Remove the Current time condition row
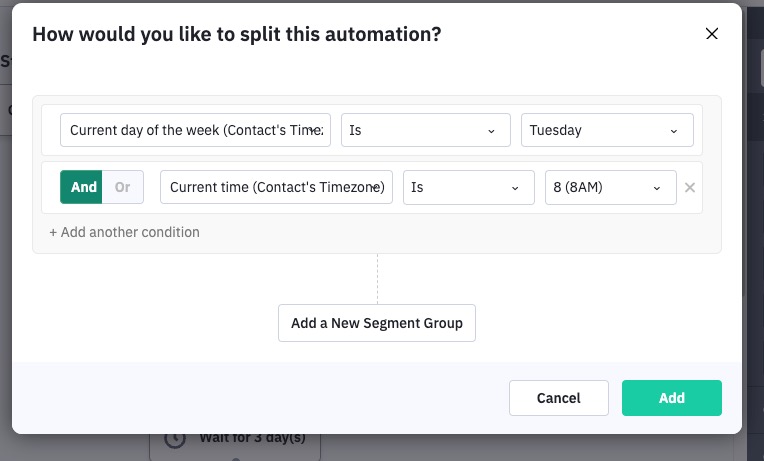This screenshot has height=461, width=764. coord(689,187)
